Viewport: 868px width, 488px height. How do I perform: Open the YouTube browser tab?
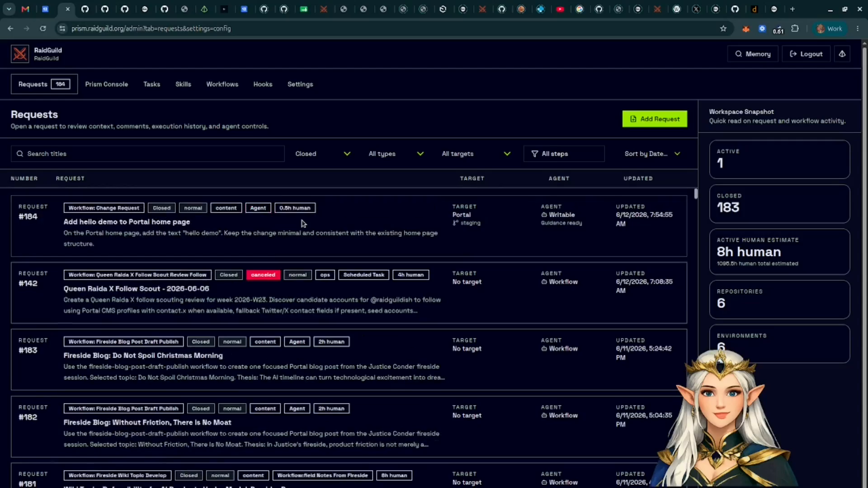[560, 9]
